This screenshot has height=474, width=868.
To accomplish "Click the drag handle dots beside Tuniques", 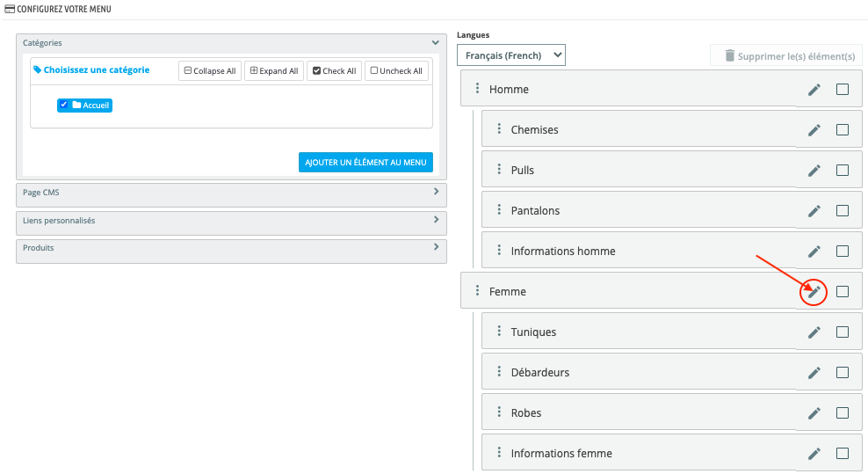I will [x=498, y=332].
